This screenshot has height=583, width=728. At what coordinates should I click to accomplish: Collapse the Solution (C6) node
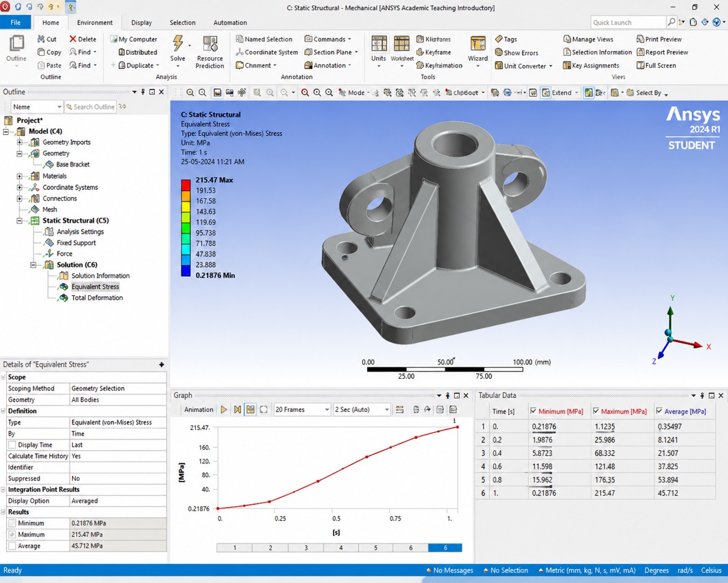[33, 265]
